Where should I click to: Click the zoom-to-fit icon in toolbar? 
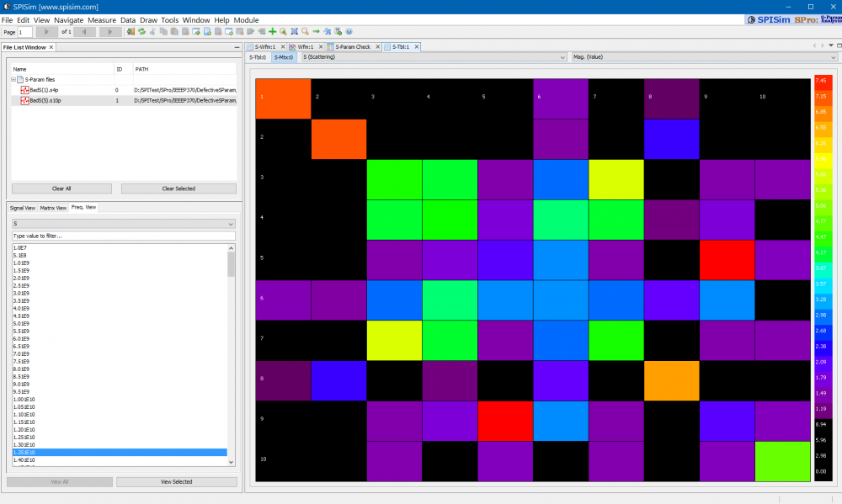click(x=294, y=31)
